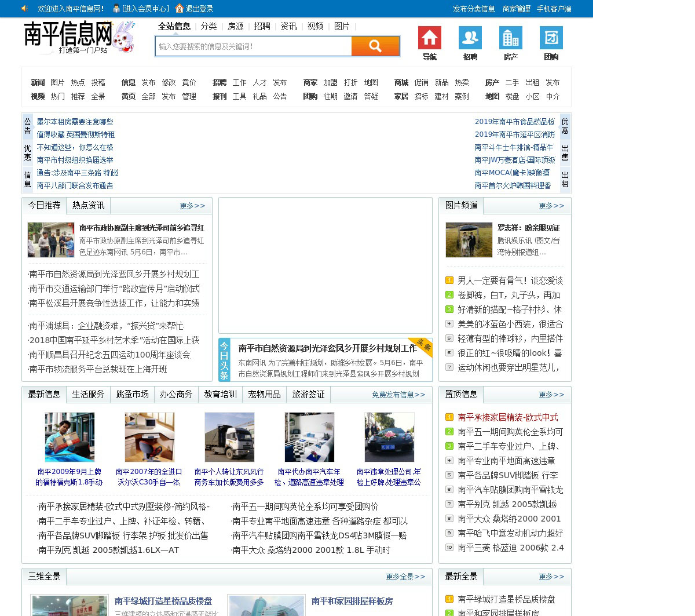Click 免费发布信息>> link

click(x=398, y=395)
